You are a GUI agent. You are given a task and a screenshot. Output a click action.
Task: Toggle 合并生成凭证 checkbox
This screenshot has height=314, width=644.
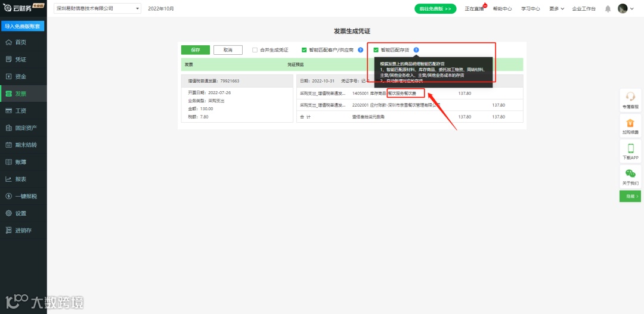coord(255,50)
